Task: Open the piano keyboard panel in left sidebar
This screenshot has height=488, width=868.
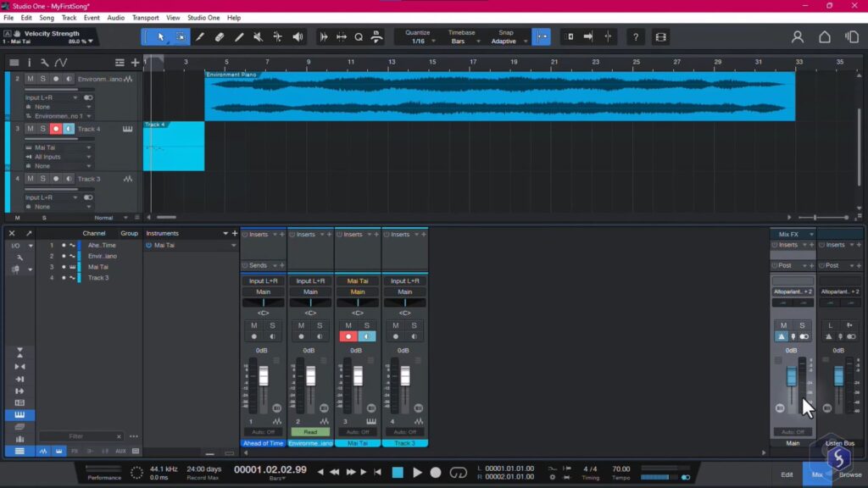Action: click(19, 415)
